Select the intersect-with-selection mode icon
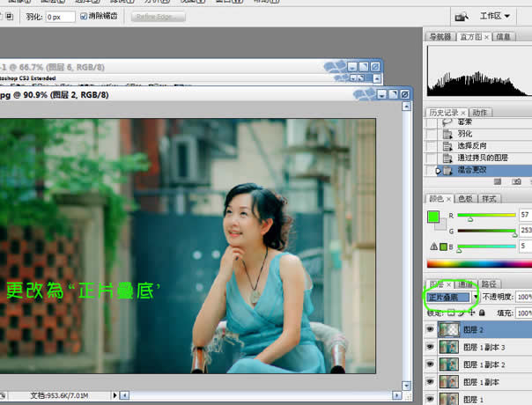The width and height of the screenshot is (532, 405). click(x=9, y=16)
